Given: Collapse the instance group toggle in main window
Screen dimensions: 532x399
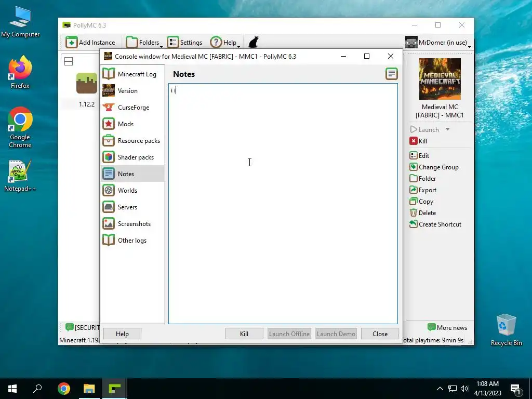Looking at the screenshot, I should [x=69, y=61].
